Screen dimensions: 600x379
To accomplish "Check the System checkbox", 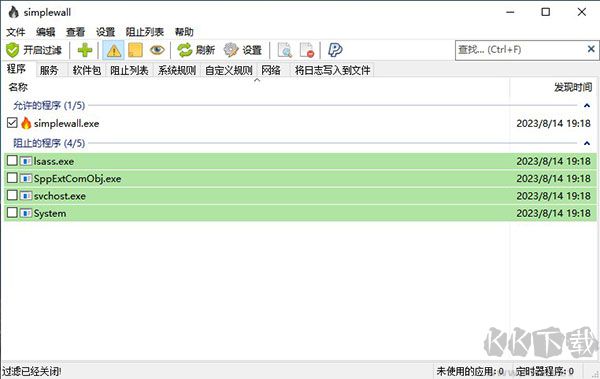I will tap(12, 212).
